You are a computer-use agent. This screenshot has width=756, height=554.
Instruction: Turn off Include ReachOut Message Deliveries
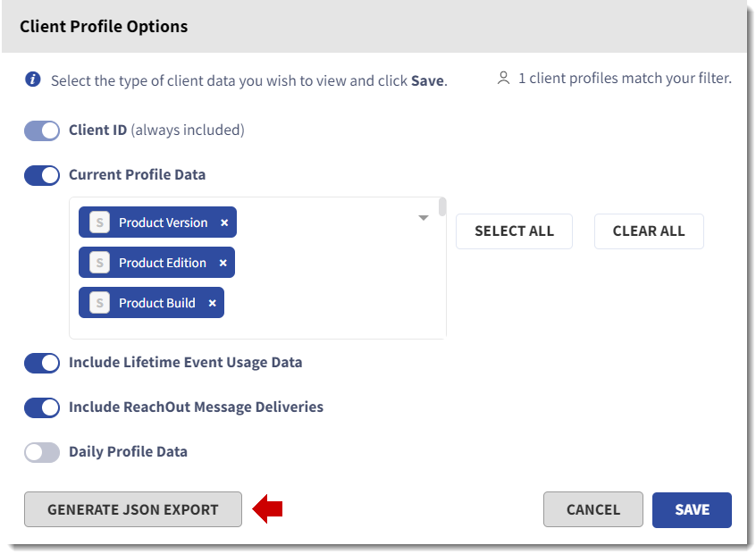[42, 407]
